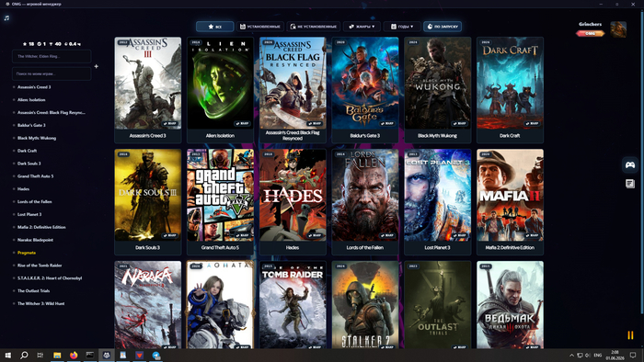
Task: Open the Windows notification center icon
Action: pos(633,355)
